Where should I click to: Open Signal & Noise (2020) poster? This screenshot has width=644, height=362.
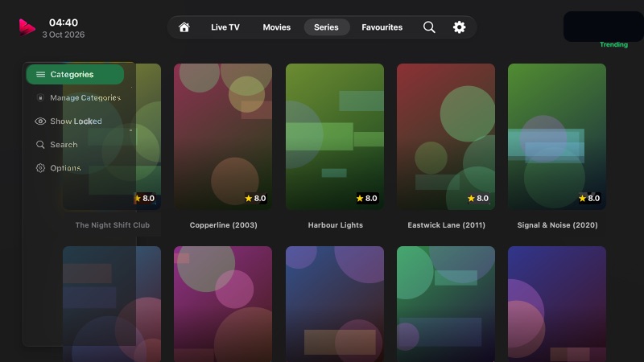click(557, 136)
